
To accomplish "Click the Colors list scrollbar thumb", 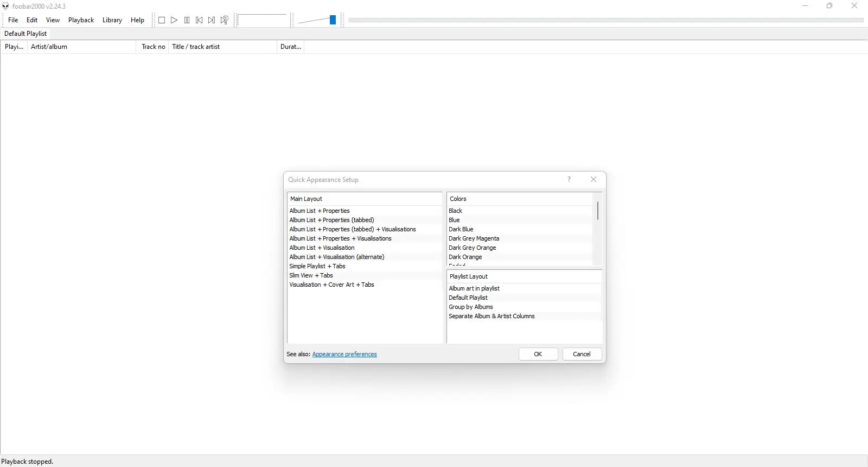I will [598, 211].
